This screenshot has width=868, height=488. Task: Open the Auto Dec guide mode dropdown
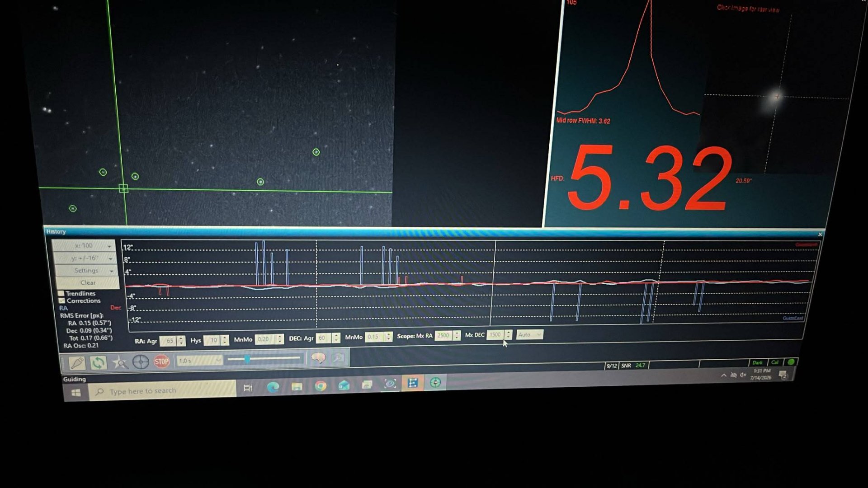coord(530,335)
